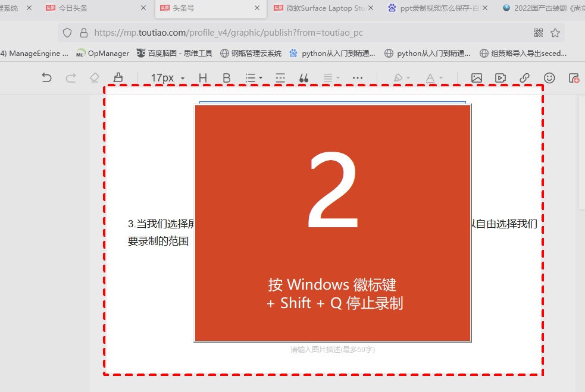Open the emoji picker smiley icon
This screenshot has width=585, height=392.
tap(549, 78)
